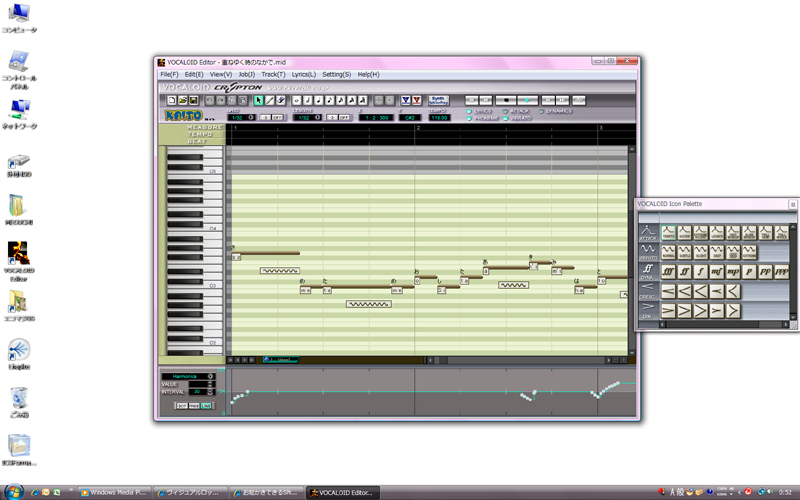Toggle the Lyrics display indicator
This screenshot has height=500, width=800.
[470, 110]
